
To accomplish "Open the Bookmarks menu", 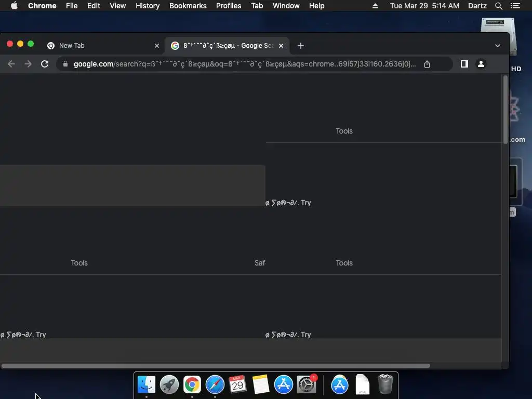I will [x=188, y=6].
